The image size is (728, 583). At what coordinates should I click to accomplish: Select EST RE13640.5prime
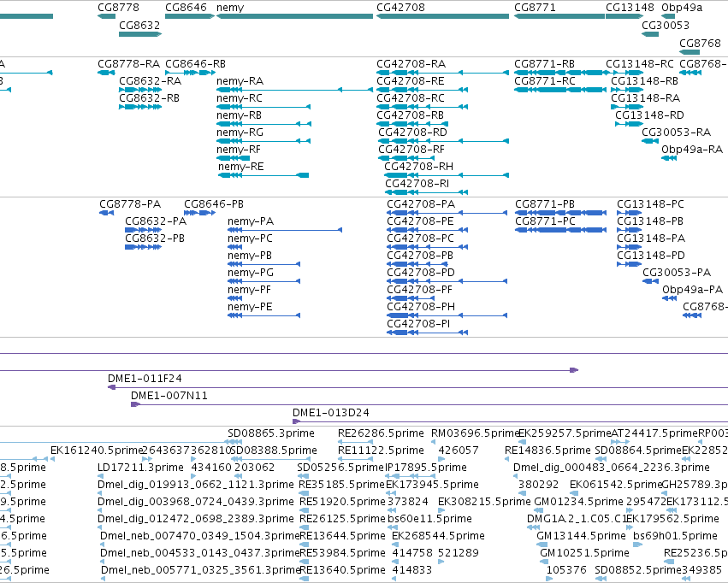pos(342,570)
